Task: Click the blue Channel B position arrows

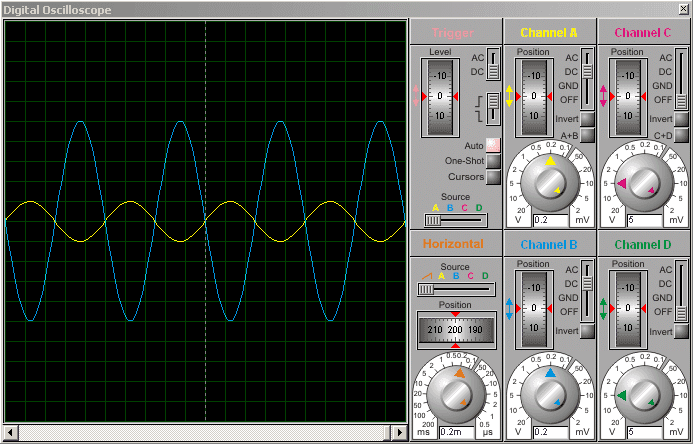Action: [x=509, y=308]
